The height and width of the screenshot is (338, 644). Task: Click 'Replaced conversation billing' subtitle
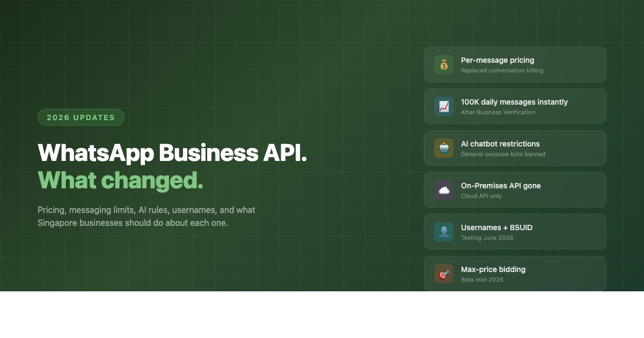(x=502, y=70)
